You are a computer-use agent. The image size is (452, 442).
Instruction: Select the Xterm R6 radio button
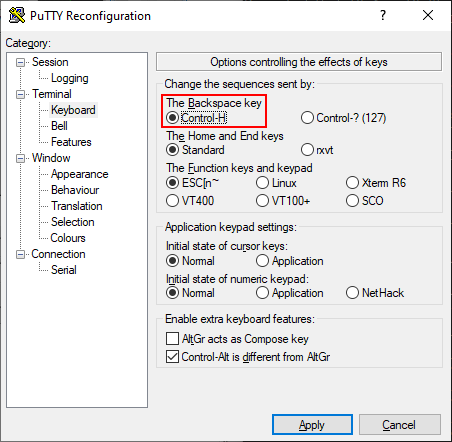click(x=376, y=183)
